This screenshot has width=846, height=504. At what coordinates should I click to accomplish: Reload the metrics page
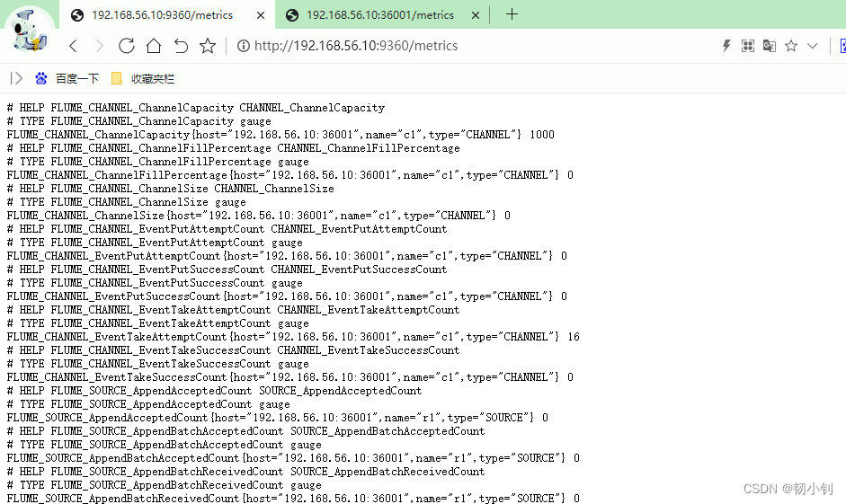tap(126, 46)
